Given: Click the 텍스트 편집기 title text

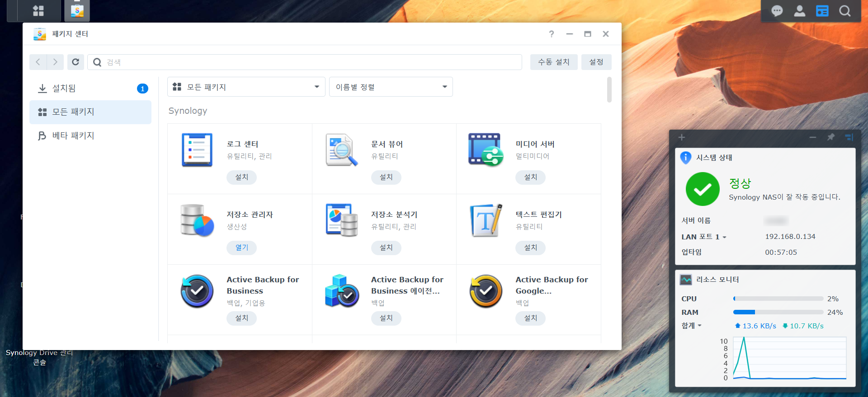Looking at the screenshot, I should (x=538, y=215).
